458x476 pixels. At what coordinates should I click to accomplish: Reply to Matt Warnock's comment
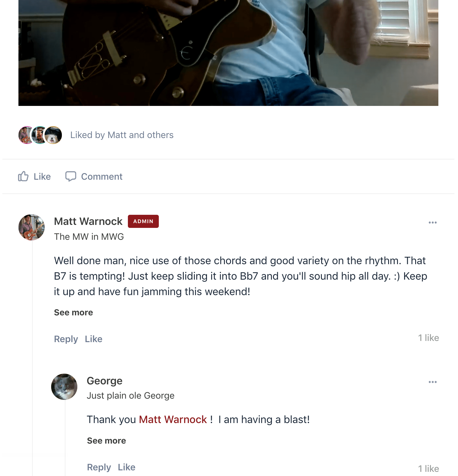[66, 339]
